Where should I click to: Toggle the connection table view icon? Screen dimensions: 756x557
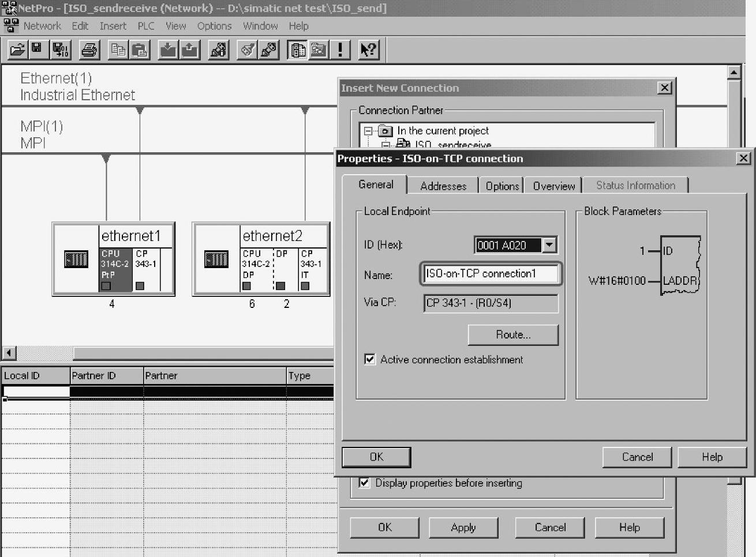(298, 50)
